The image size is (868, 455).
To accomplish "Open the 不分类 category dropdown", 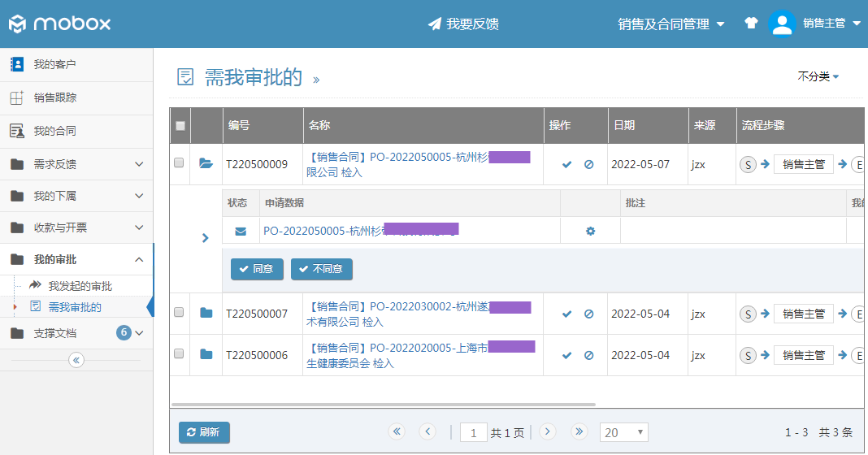I will tap(818, 76).
